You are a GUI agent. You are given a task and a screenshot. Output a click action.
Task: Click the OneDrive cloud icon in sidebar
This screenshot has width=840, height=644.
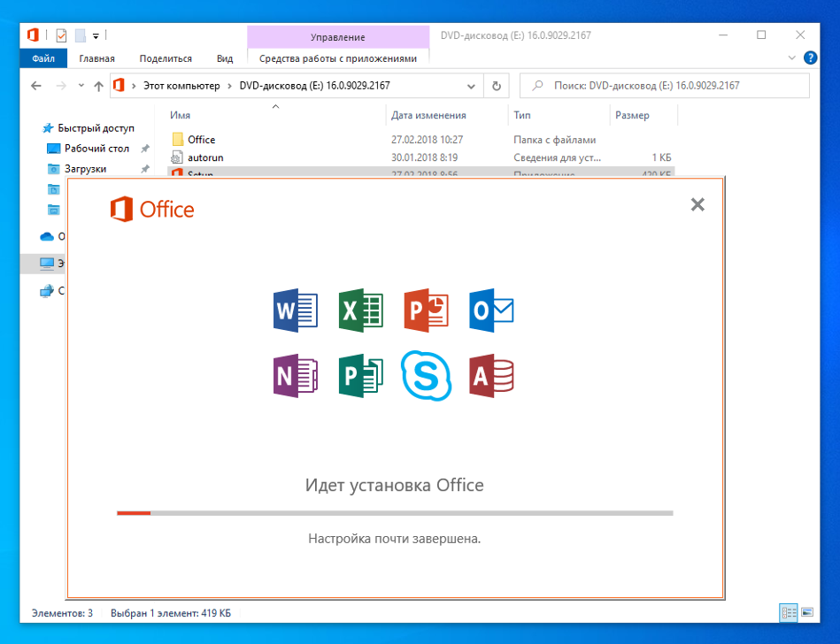coord(47,236)
